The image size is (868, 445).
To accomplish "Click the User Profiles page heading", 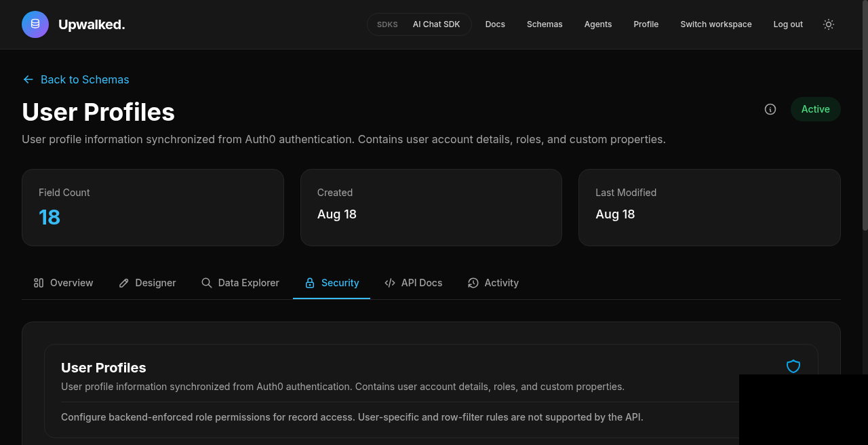I will click(x=98, y=112).
